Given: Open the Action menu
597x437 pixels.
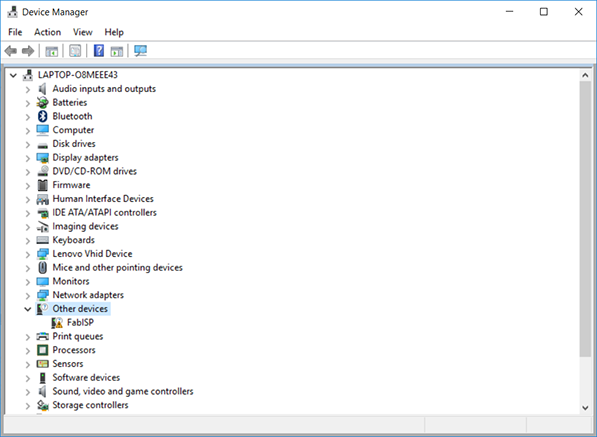Looking at the screenshot, I should 48,32.
